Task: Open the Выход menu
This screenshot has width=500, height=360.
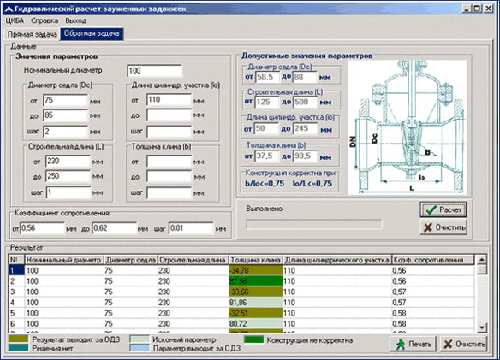Action: 76,21
